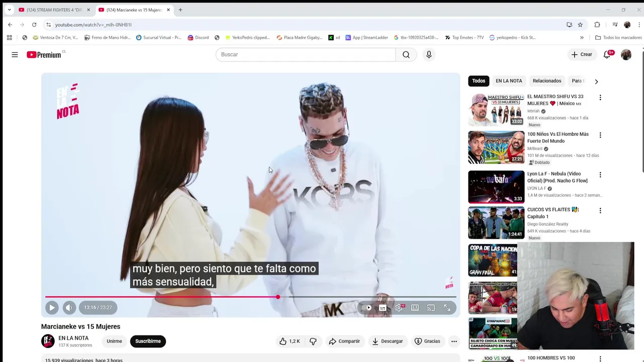Open 100 Niños Vs El Hombre thumbnail
This screenshot has height=362, width=644.
(496, 147)
